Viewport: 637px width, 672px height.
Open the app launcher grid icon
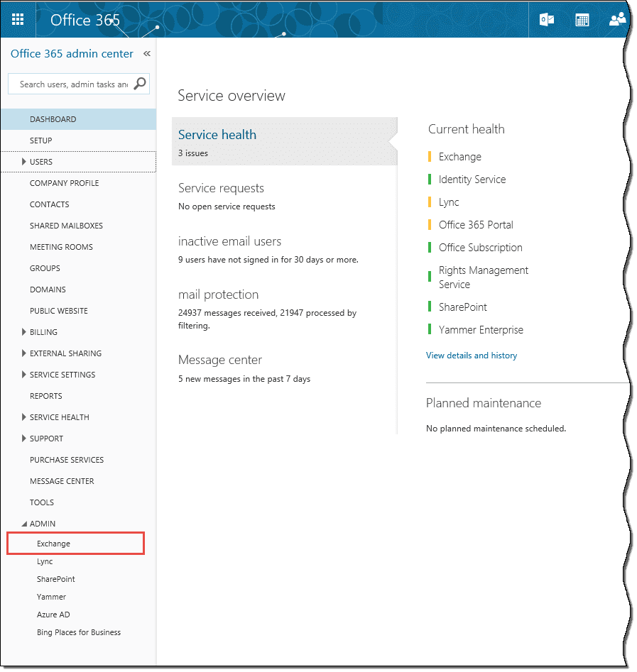(18, 19)
